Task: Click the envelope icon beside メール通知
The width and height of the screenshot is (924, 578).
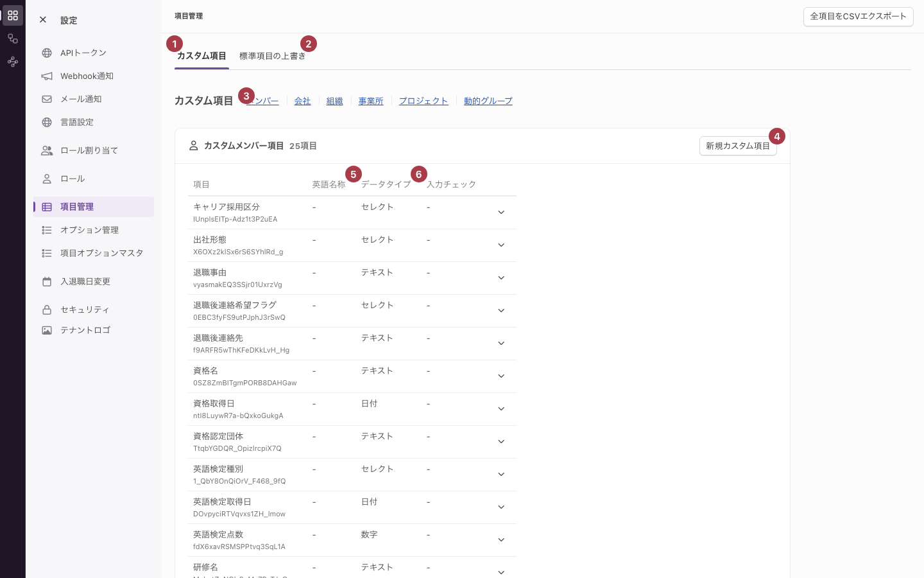Action: coord(47,99)
